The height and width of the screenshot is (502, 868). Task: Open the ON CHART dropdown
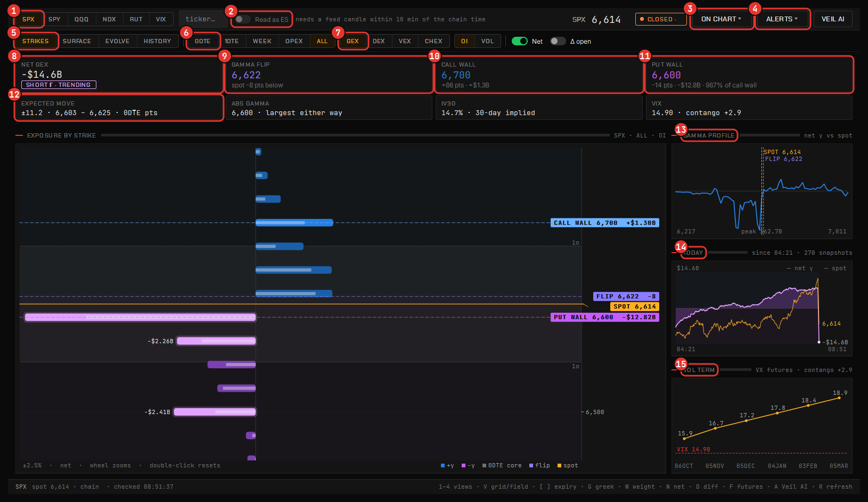pyautogui.click(x=721, y=19)
